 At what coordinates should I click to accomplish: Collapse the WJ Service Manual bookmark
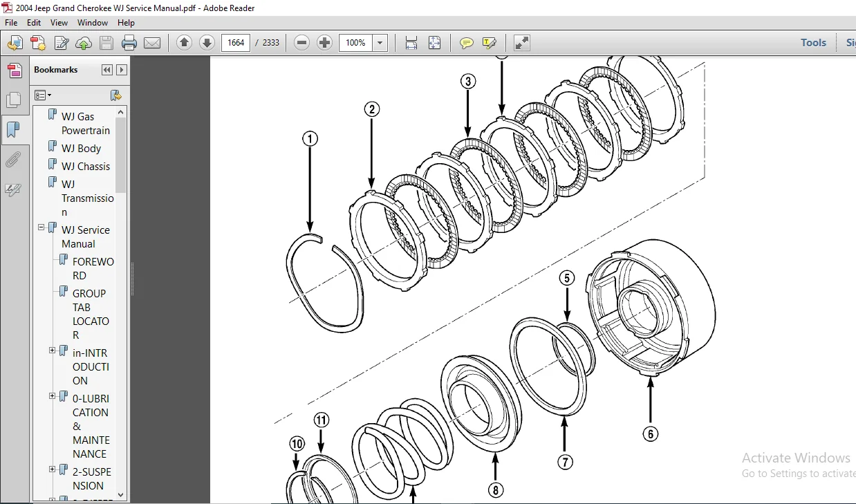pyautogui.click(x=41, y=226)
